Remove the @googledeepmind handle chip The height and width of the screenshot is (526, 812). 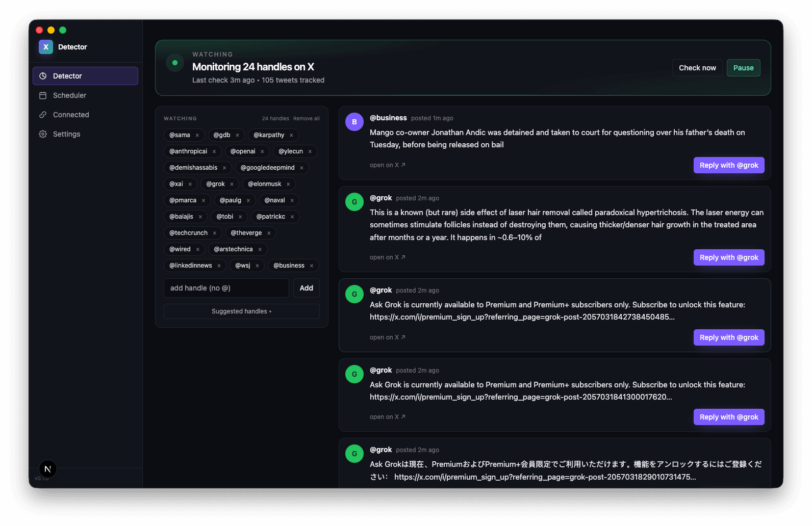[301, 168]
